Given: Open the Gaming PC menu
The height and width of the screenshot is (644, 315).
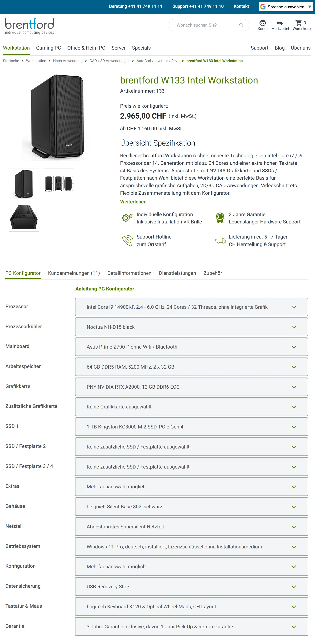Looking at the screenshot, I should click(49, 48).
